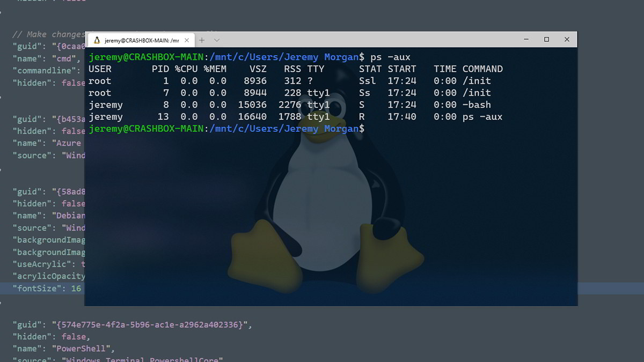Maximize the Windows Terminal window
The width and height of the screenshot is (644, 362).
pyautogui.click(x=546, y=39)
